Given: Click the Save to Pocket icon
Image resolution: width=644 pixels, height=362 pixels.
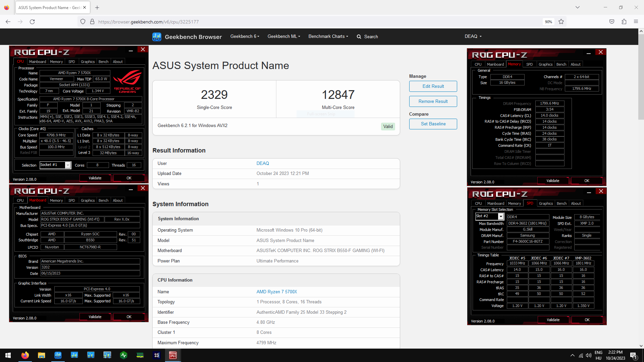Looking at the screenshot, I should click(x=612, y=22).
